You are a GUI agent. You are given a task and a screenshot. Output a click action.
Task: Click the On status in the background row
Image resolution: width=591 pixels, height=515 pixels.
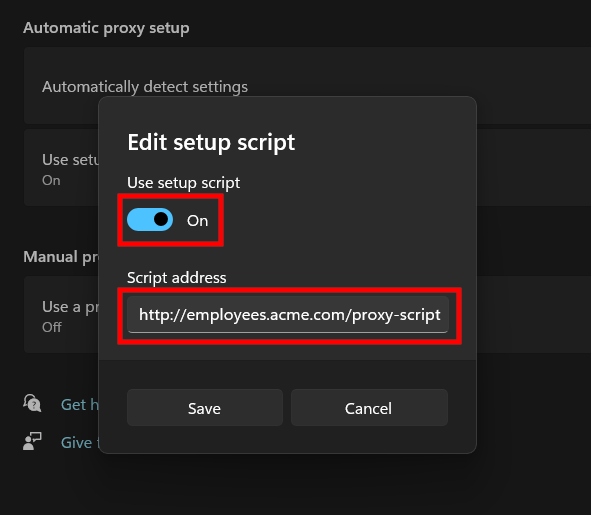tap(51, 180)
